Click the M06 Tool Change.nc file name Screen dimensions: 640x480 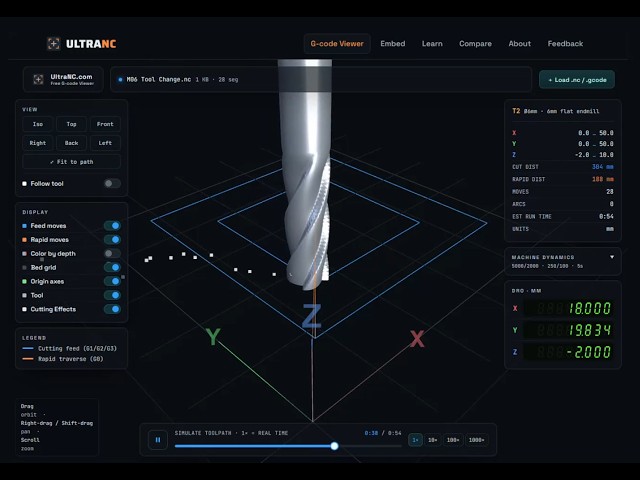(x=159, y=80)
